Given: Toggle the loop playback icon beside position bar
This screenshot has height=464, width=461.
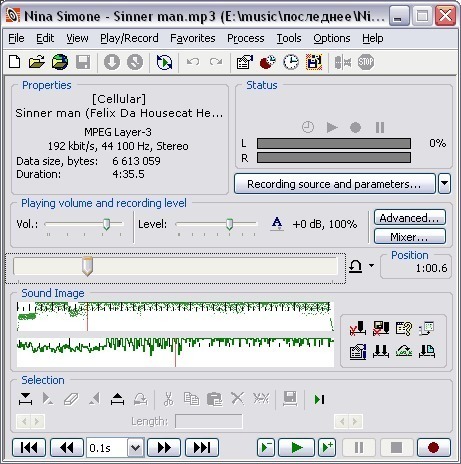Looking at the screenshot, I should click(356, 266).
